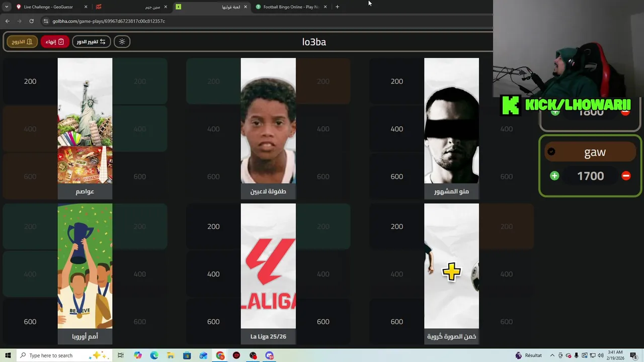Click the system tray microphone icon
Screen dimensions: 644x362
(576, 355)
